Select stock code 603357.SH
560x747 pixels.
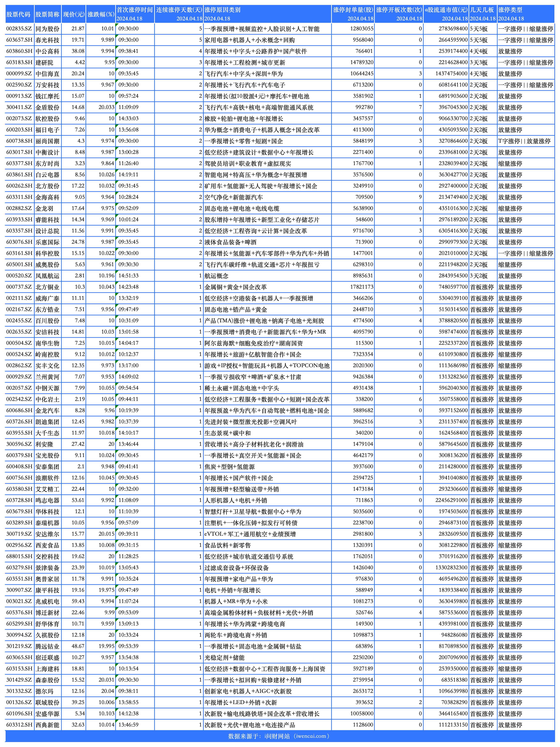pyautogui.click(x=19, y=231)
